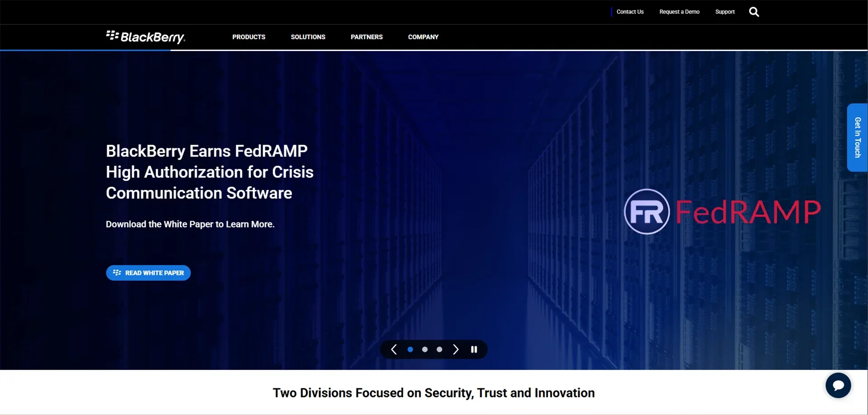Open the Solutions menu
868x415 pixels.
[308, 37]
